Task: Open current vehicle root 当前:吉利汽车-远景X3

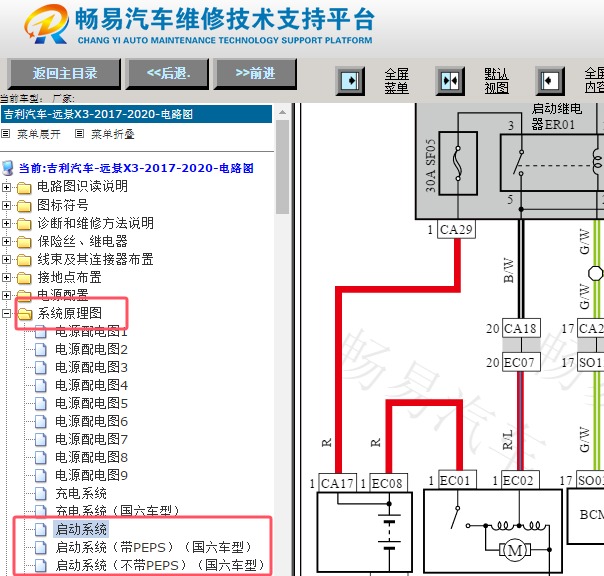Action: (x=136, y=168)
